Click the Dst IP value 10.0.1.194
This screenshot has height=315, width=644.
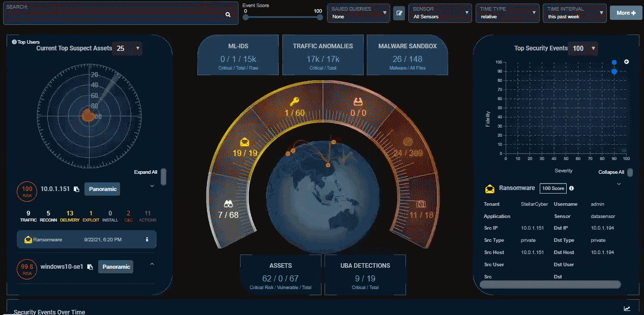click(x=602, y=228)
